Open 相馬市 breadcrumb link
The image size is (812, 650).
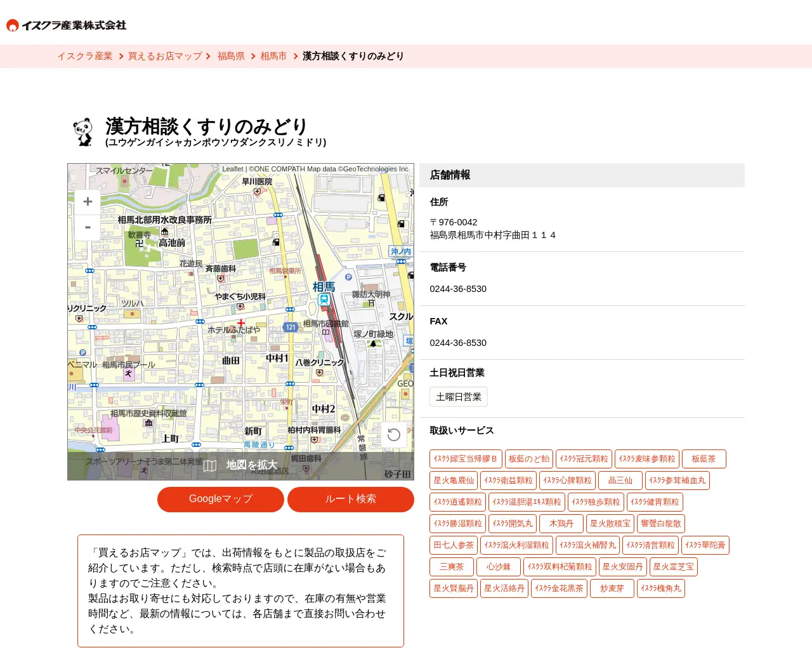273,56
